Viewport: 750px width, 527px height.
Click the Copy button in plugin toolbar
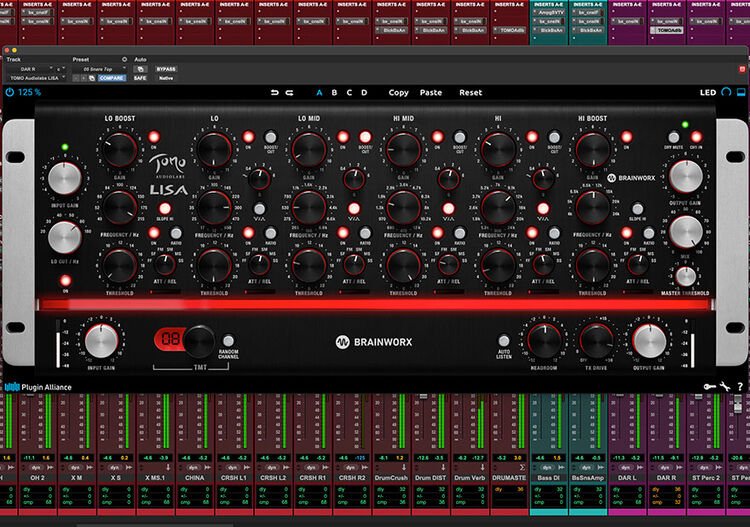coord(398,93)
